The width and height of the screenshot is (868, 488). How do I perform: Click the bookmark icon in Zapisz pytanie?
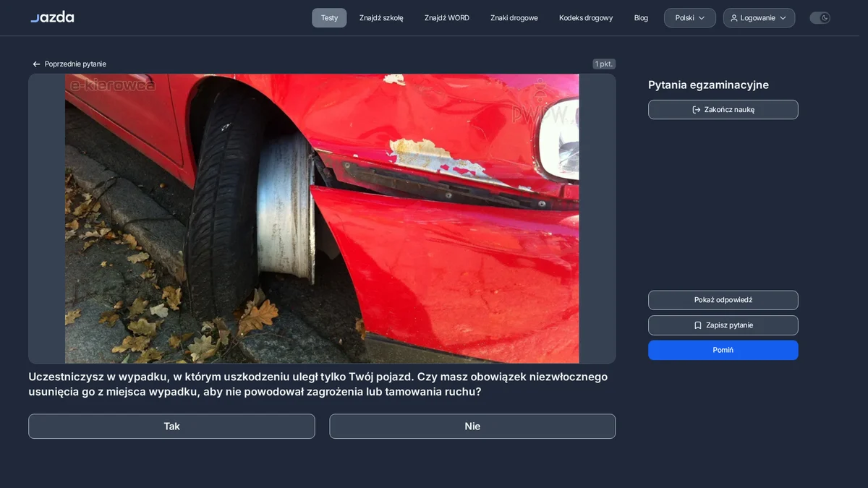[x=698, y=325]
